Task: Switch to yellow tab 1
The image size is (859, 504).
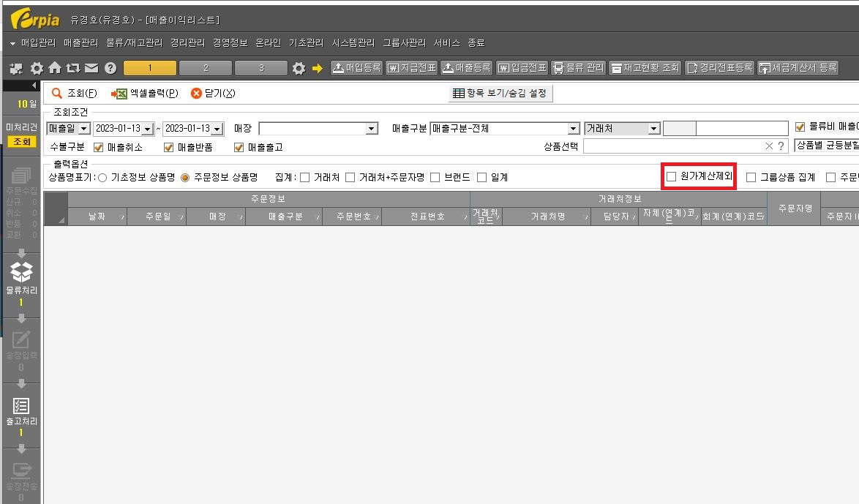Action: coord(150,68)
